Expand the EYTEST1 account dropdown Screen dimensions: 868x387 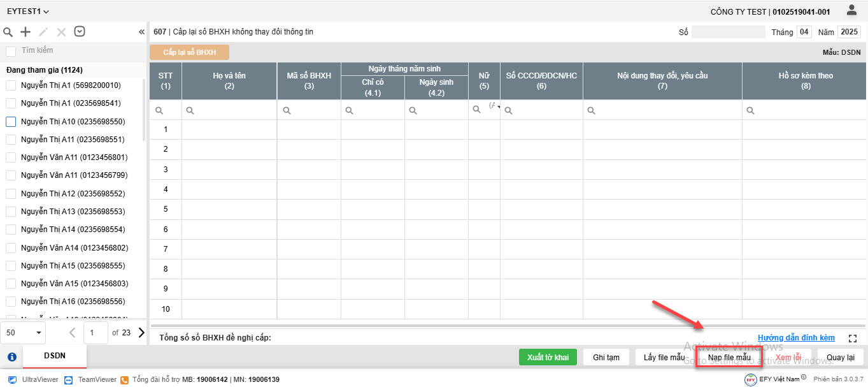point(28,11)
